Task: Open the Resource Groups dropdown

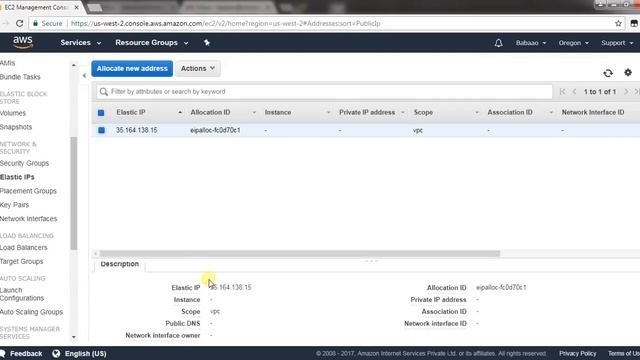Action: pyautogui.click(x=151, y=42)
